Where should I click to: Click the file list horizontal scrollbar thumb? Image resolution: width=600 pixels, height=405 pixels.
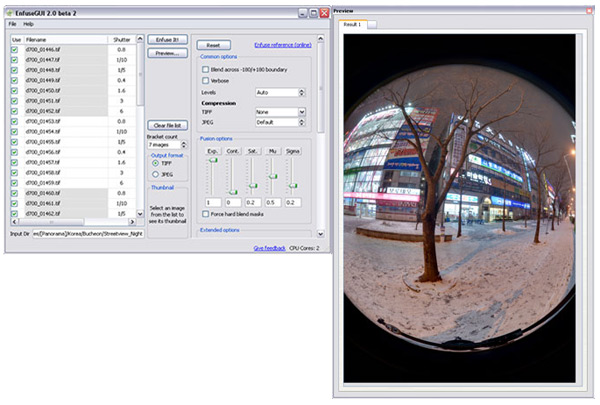(x=51, y=222)
